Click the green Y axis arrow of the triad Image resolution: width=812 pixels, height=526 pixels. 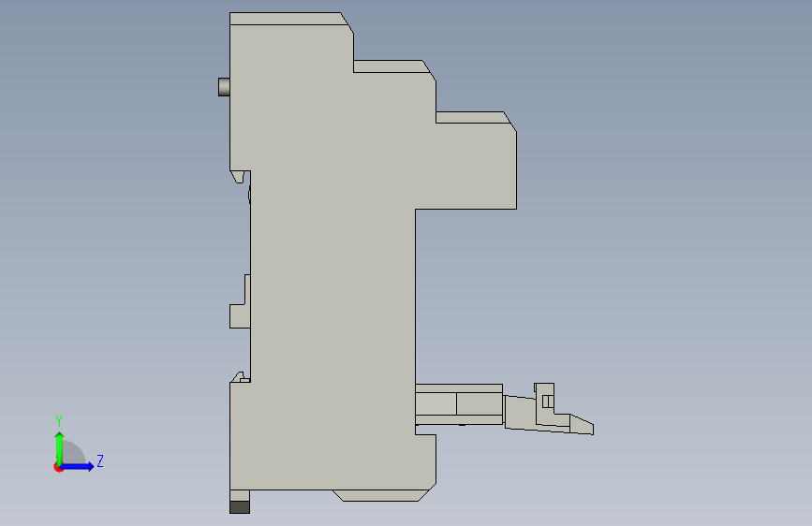60,447
